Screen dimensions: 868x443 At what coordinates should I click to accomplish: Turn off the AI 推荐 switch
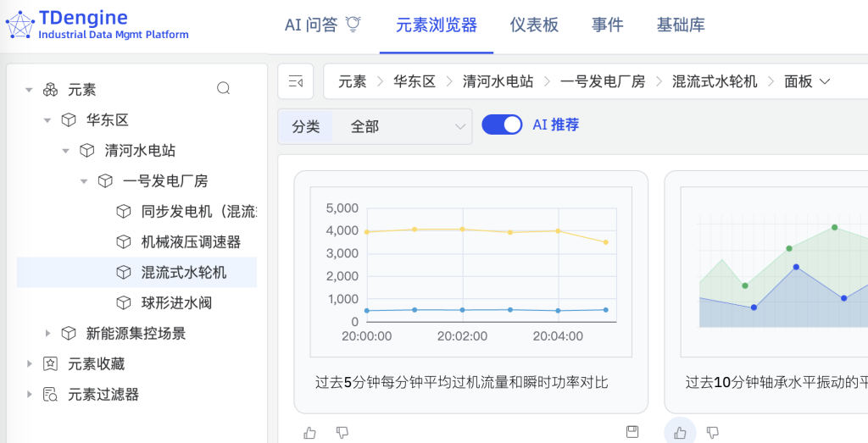(x=502, y=125)
